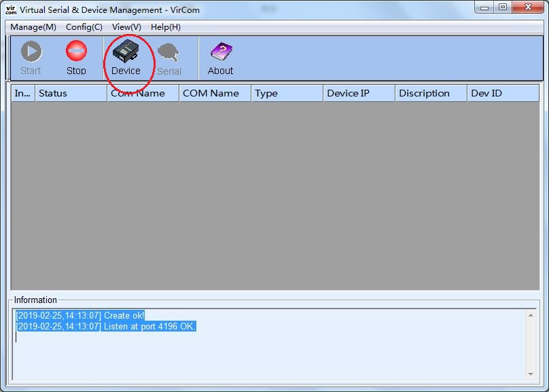This screenshot has height=392, width=549.
Task: Click the COM Name column header
Action: (x=215, y=93)
